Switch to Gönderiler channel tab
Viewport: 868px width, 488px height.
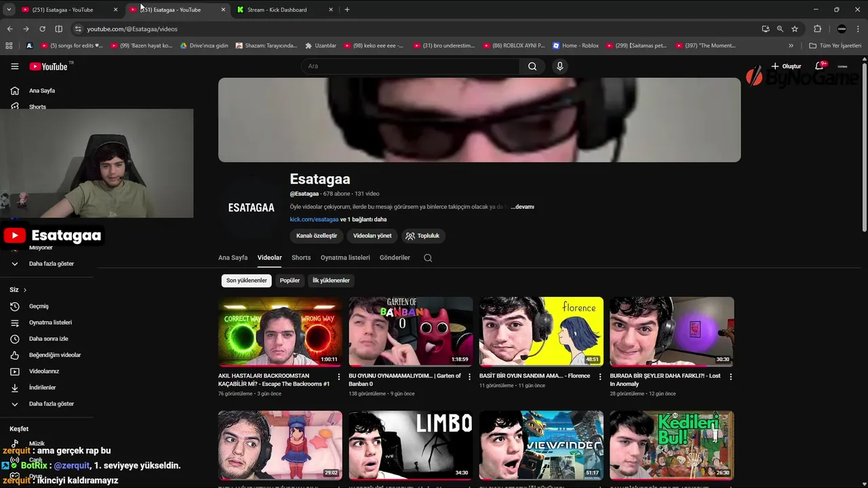click(x=395, y=258)
